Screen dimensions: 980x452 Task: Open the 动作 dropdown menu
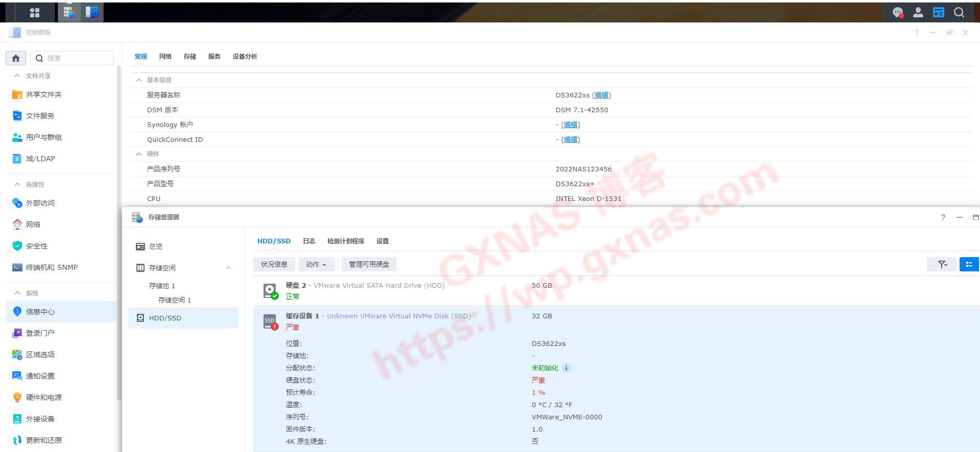[316, 264]
